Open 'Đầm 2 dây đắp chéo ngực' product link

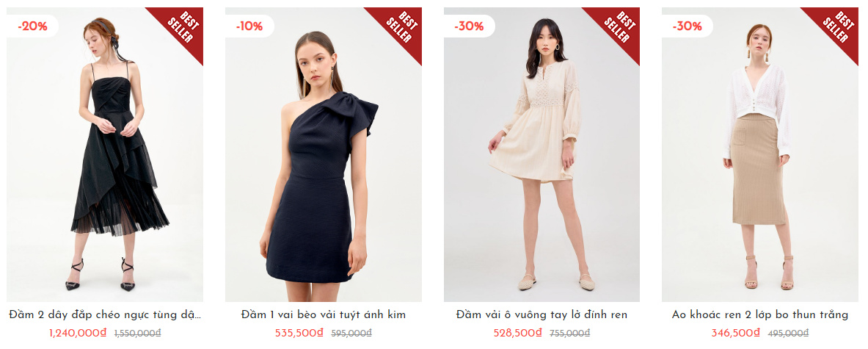tap(105, 315)
